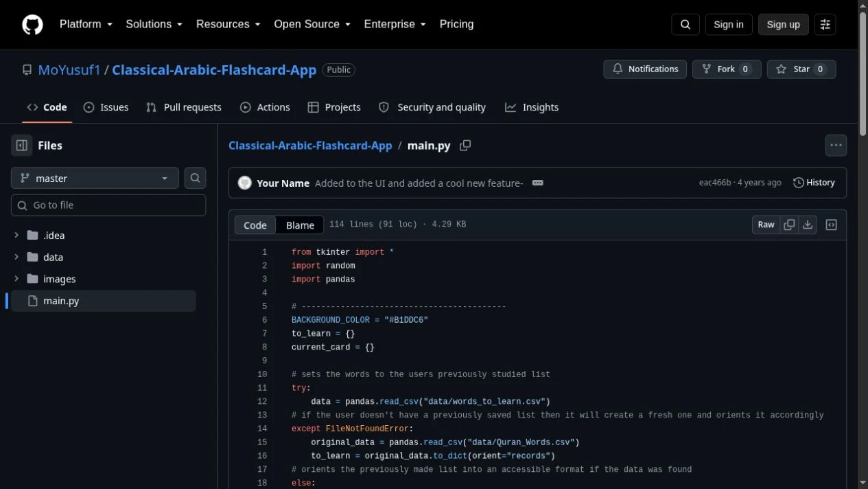The image size is (868, 489).
Task: Copy the main.py file path icon
Action: click(x=465, y=146)
